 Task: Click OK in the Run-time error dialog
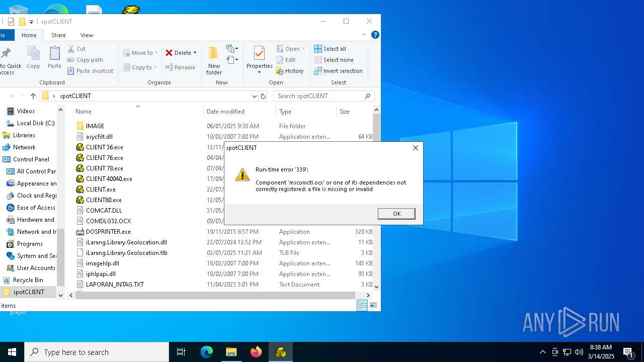coord(396,214)
